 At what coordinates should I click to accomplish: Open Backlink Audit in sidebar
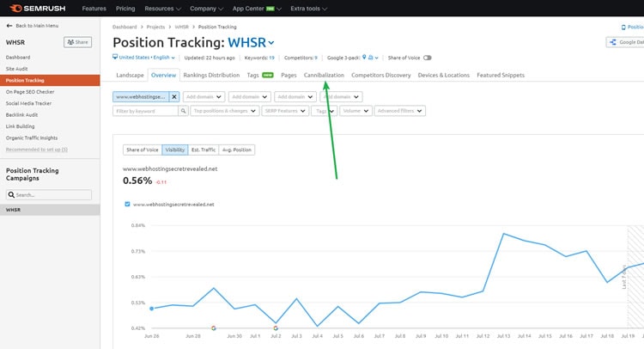(x=21, y=114)
